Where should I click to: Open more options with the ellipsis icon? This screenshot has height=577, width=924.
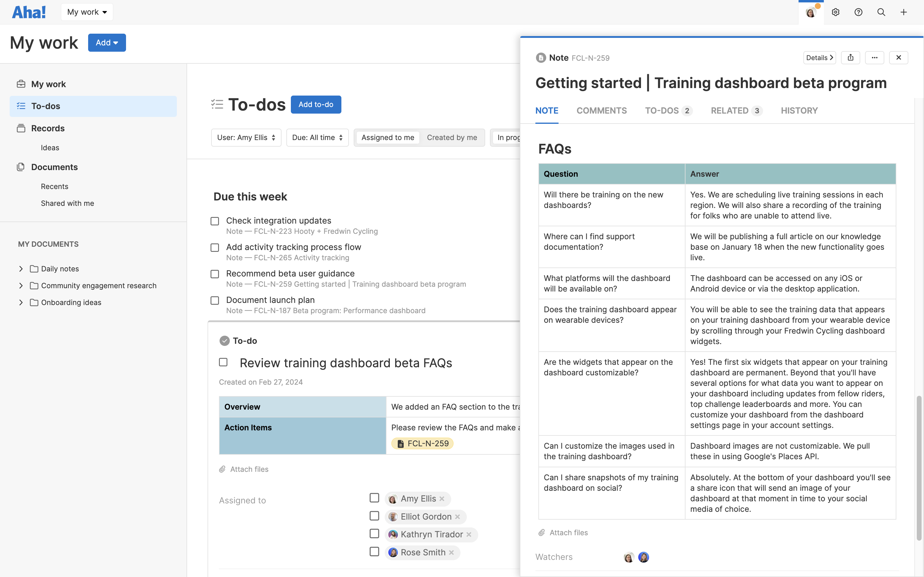click(x=875, y=58)
